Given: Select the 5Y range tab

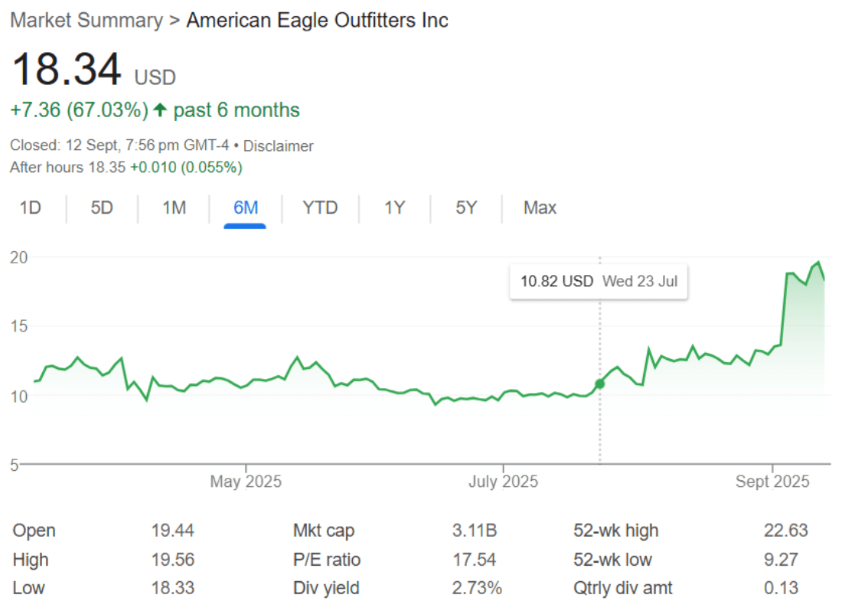Looking at the screenshot, I should 466,207.
